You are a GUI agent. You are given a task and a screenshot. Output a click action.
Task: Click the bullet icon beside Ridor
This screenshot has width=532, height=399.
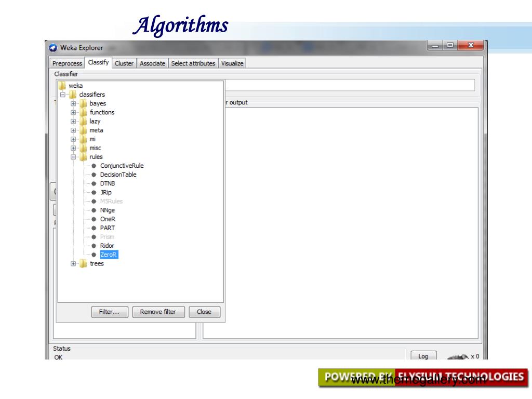pos(94,246)
